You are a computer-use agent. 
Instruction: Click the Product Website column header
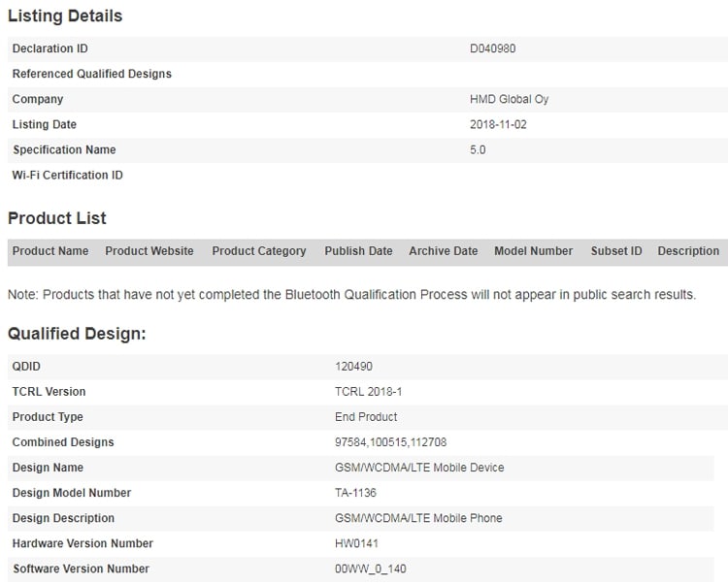149,251
